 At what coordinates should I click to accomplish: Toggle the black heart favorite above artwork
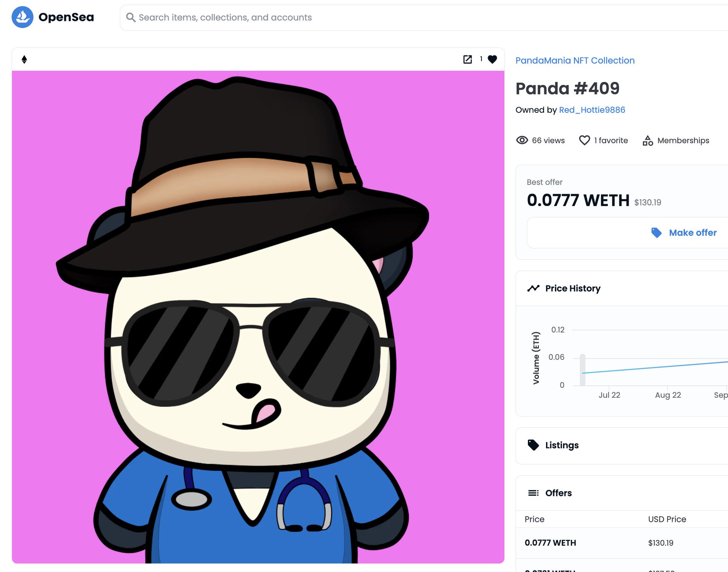point(492,59)
